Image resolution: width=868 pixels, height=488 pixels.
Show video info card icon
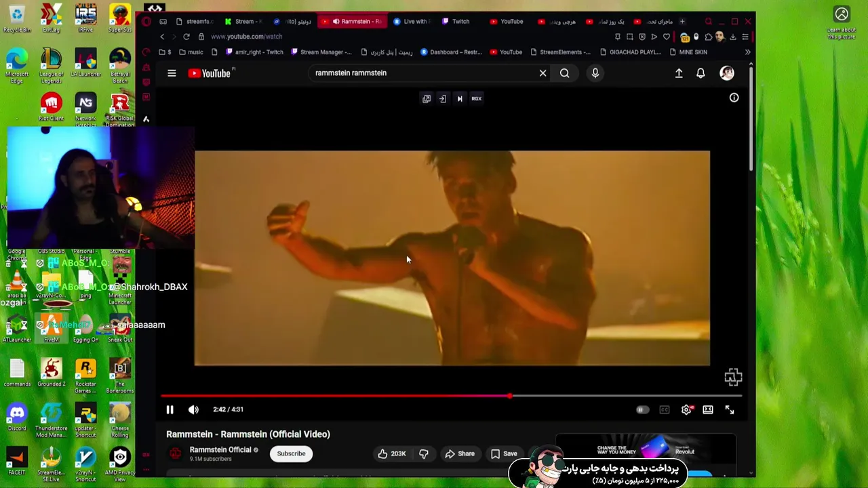[x=734, y=98]
